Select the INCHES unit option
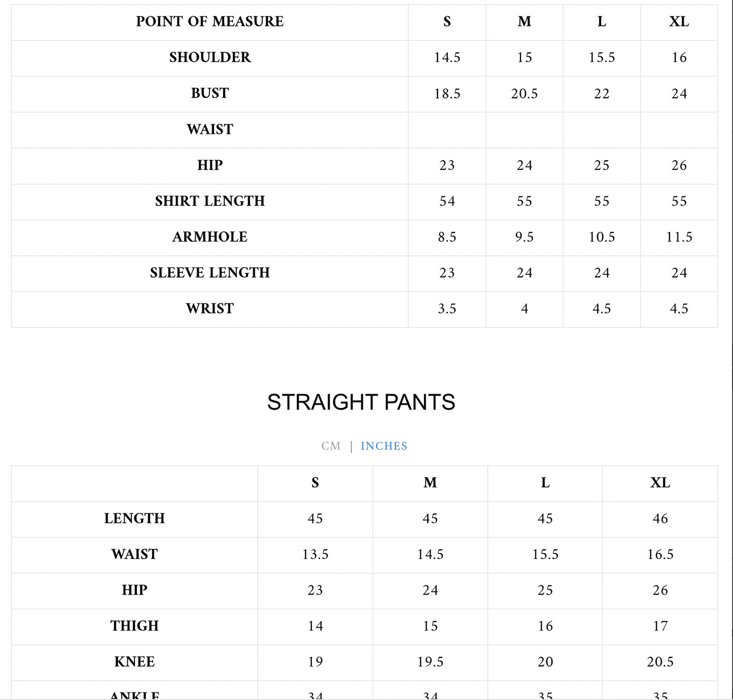This screenshot has height=700, width=733. pyautogui.click(x=384, y=446)
